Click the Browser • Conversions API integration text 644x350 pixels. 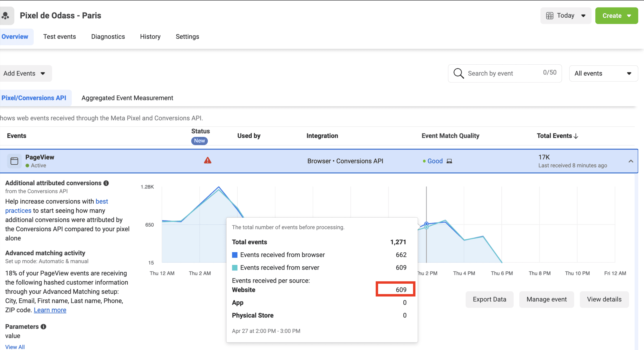(345, 161)
